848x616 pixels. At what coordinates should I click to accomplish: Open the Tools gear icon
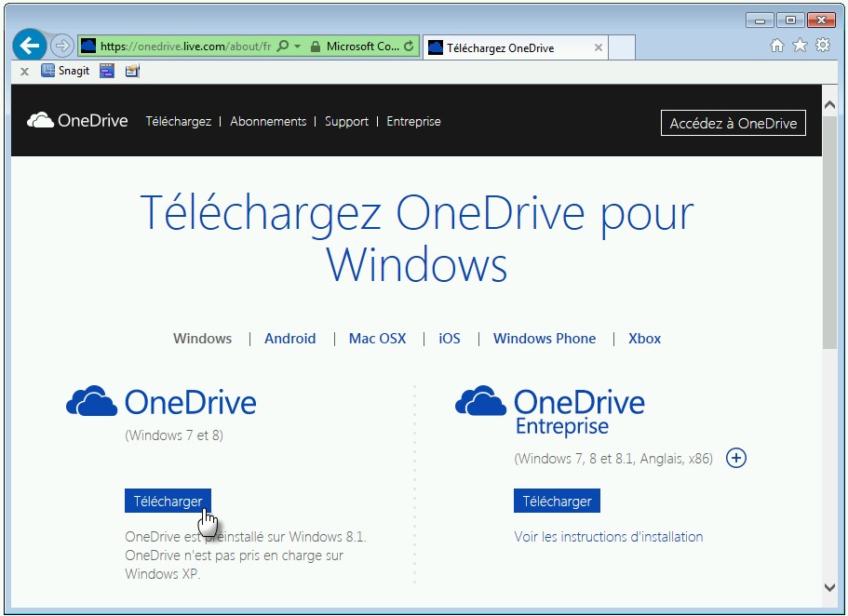822,46
